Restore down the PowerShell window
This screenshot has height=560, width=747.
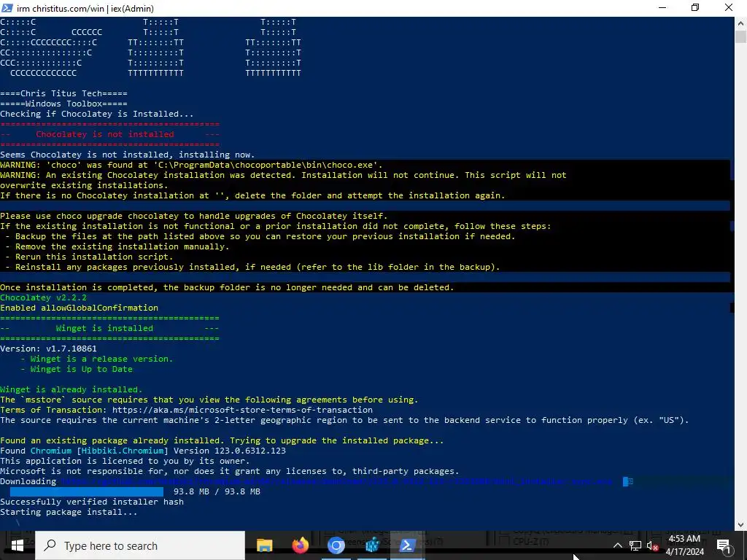pos(695,7)
